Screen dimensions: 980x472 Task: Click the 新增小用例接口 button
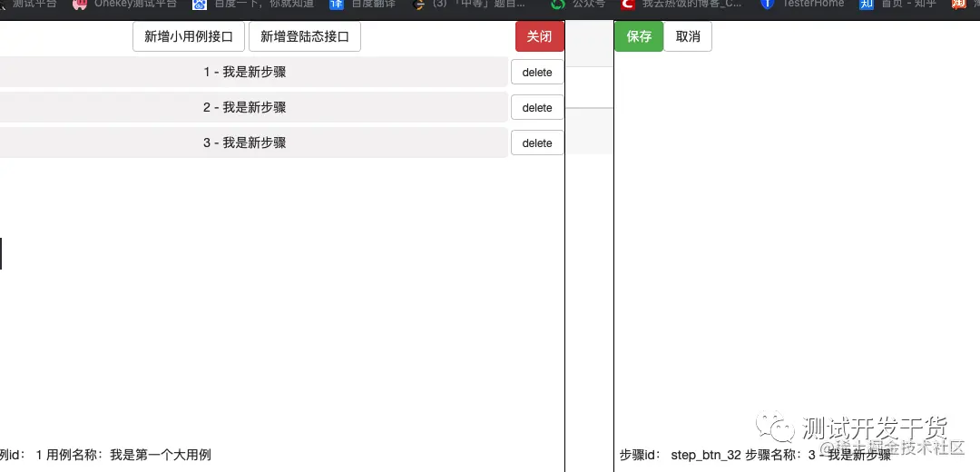point(188,36)
